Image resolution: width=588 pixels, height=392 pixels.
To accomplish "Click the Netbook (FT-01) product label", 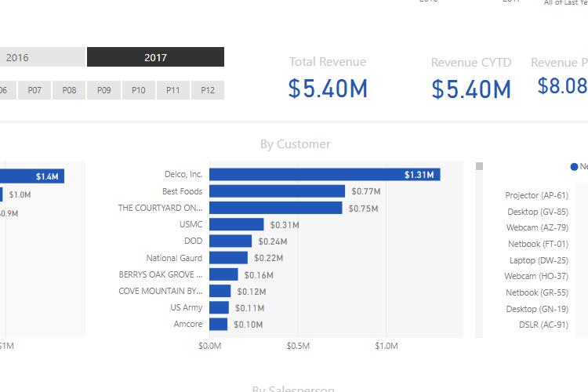I will (538, 244).
